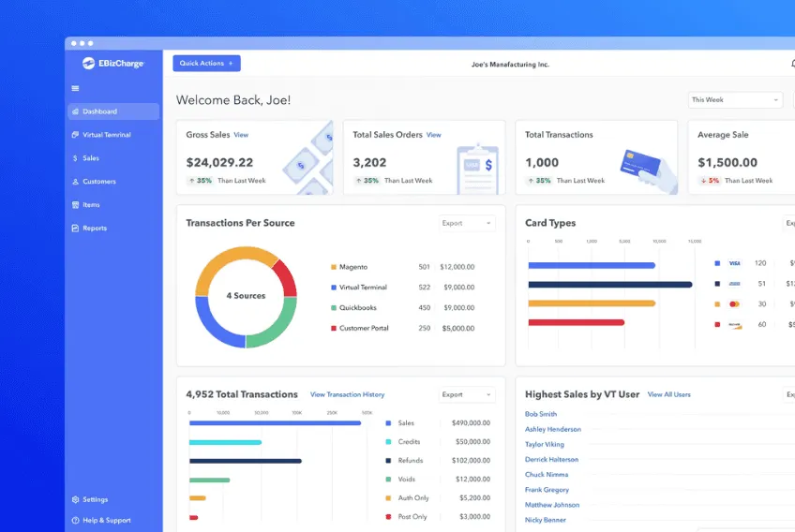Open Quick Actions button
Viewport: 795px width, 532px height.
pos(207,64)
